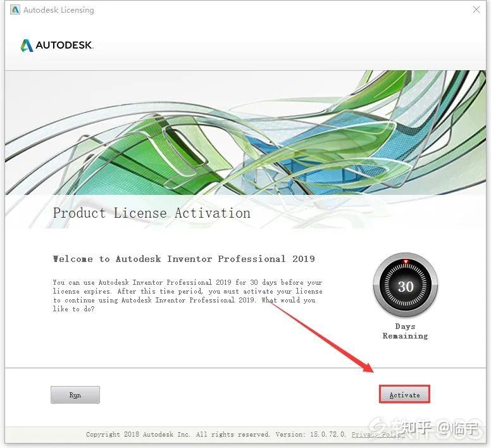Click the red triangle marker atop the dial

406,261
